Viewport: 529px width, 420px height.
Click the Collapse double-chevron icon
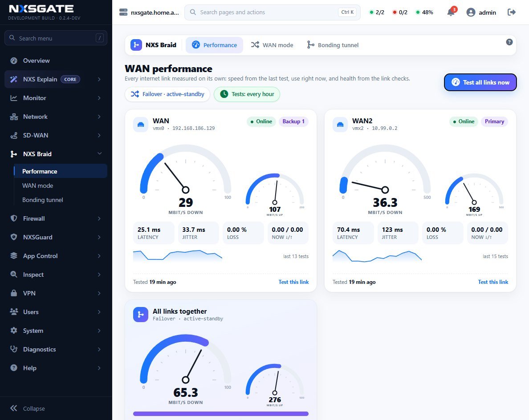pos(13,408)
